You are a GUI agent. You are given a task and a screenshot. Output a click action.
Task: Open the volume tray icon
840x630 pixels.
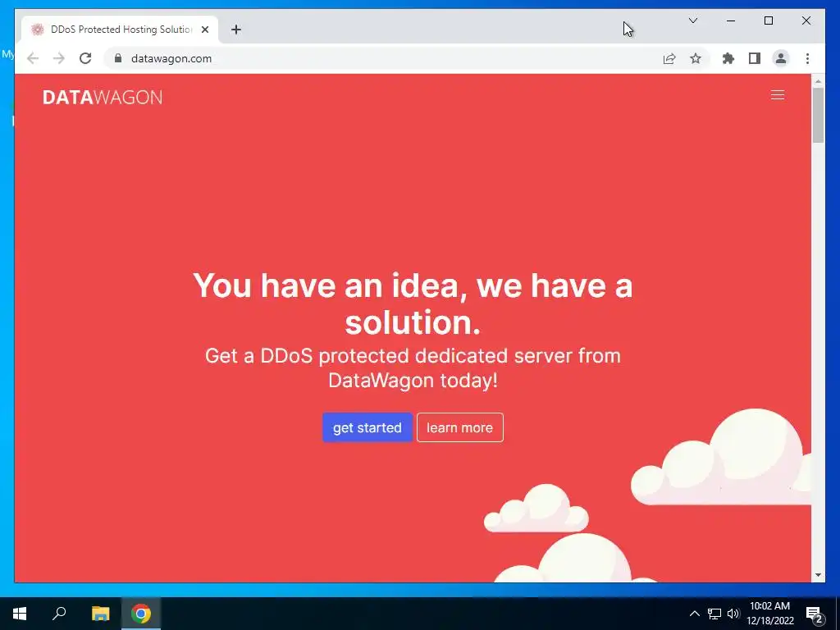(733, 614)
